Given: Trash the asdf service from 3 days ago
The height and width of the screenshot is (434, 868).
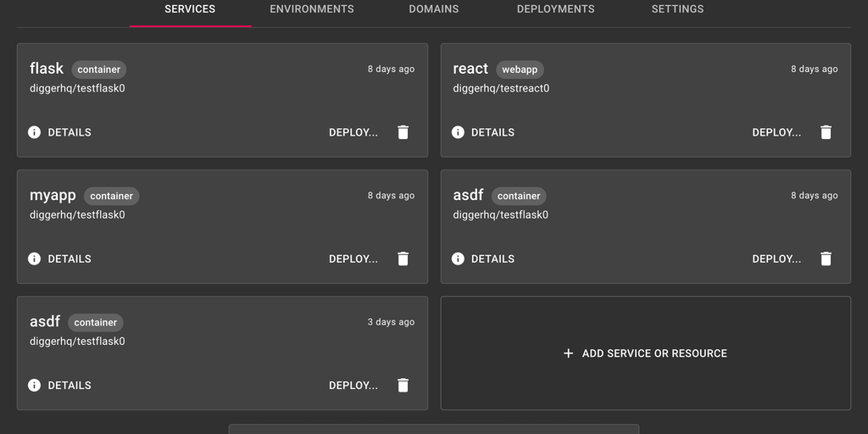Looking at the screenshot, I should click(x=403, y=385).
